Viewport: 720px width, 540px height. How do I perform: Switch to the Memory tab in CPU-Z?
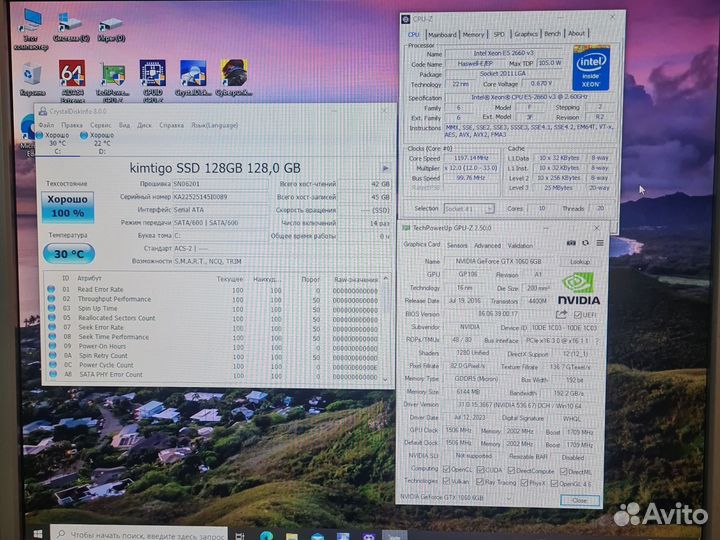coord(473,34)
